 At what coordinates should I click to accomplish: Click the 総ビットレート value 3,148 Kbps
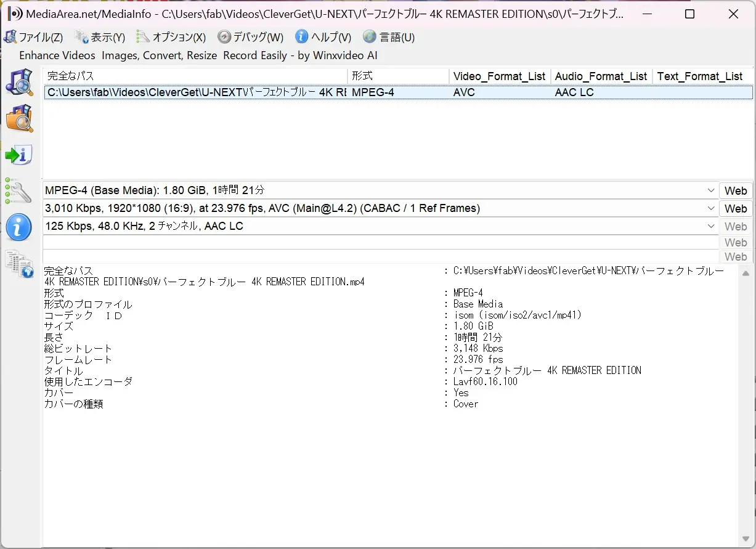tap(478, 348)
